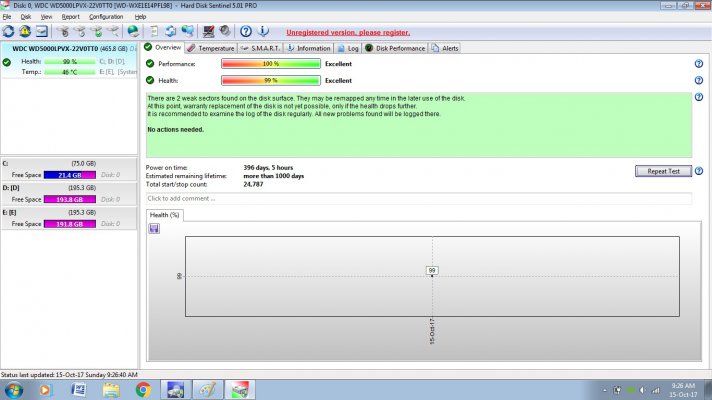The image size is (712, 400).
Task: Click the help icon beside the green status text
Action: [x=699, y=97]
